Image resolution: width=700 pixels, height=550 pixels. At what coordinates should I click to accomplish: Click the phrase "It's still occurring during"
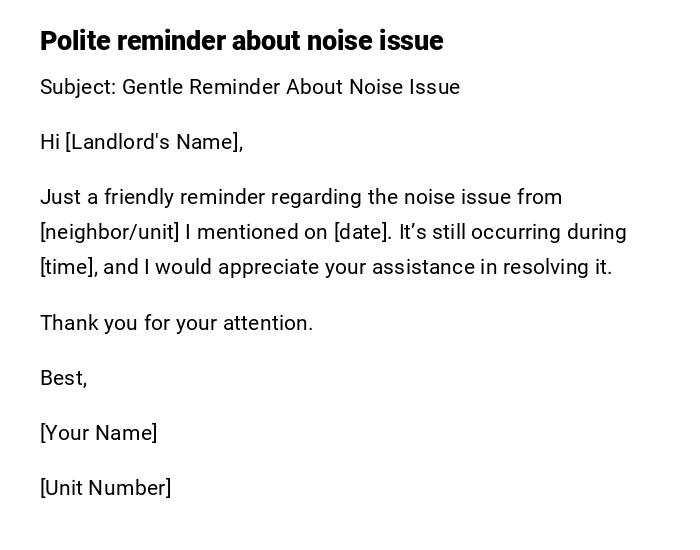point(513,232)
